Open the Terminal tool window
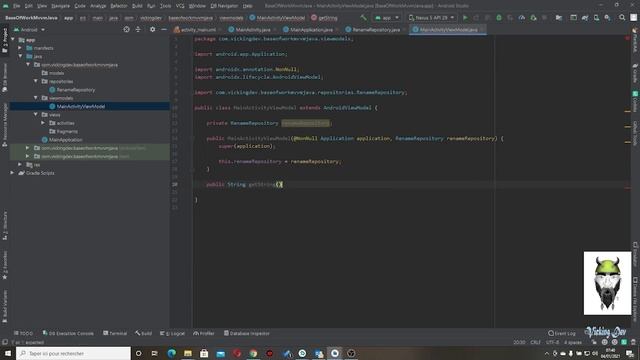 click(115, 333)
